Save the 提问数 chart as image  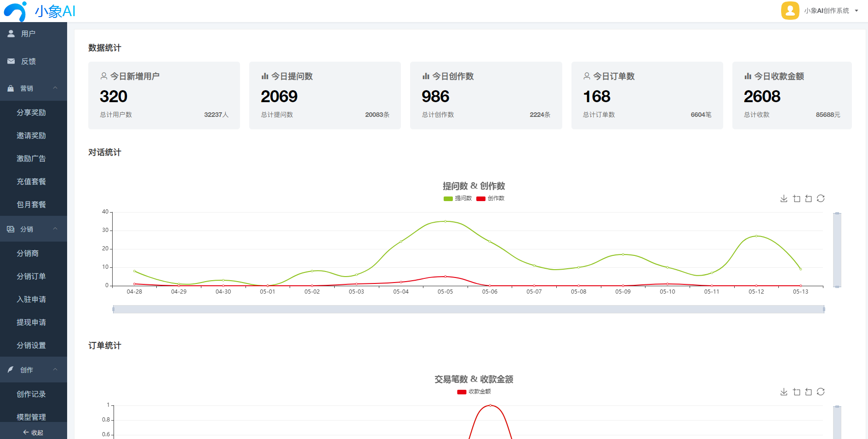point(784,198)
